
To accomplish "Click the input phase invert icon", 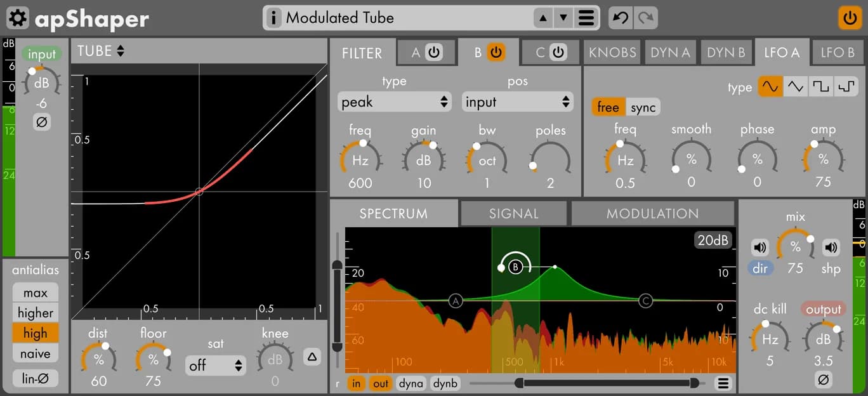I will click(x=42, y=122).
